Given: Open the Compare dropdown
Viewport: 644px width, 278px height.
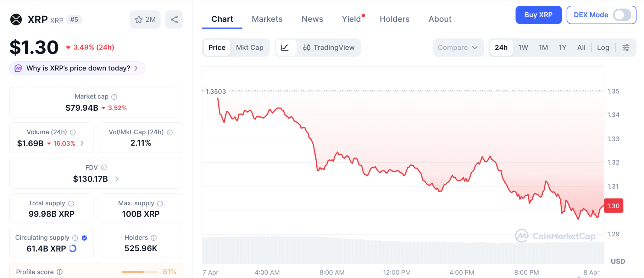Looking at the screenshot, I should click(x=458, y=48).
